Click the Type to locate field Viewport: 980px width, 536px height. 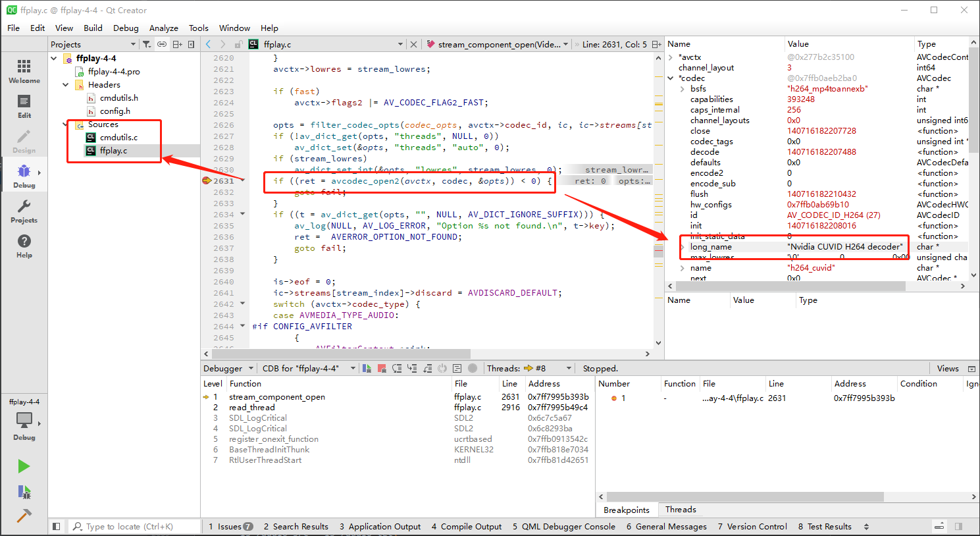(x=135, y=526)
